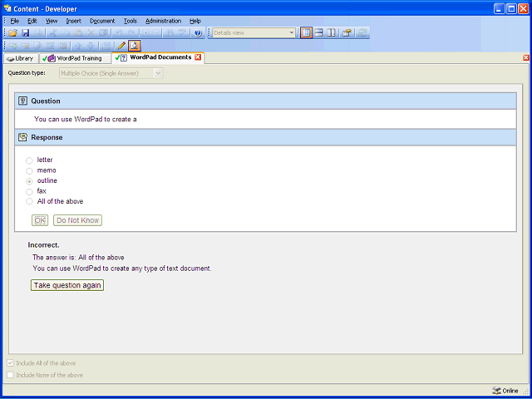Image resolution: width=532 pixels, height=399 pixels.
Task: Switch to the WordPad Training tab
Action: [x=75, y=58]
